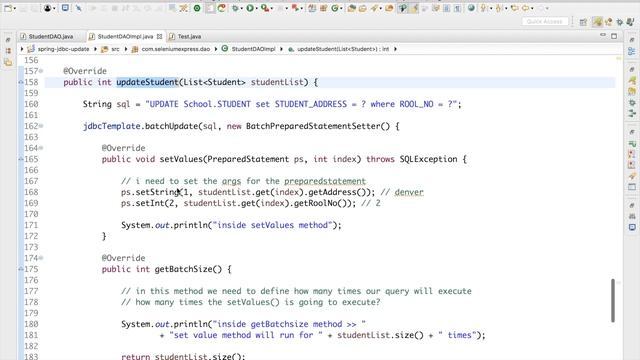This screenshot has height=360, width=640.
Task: Click the New file wizard icon
Action: (7, 8)
